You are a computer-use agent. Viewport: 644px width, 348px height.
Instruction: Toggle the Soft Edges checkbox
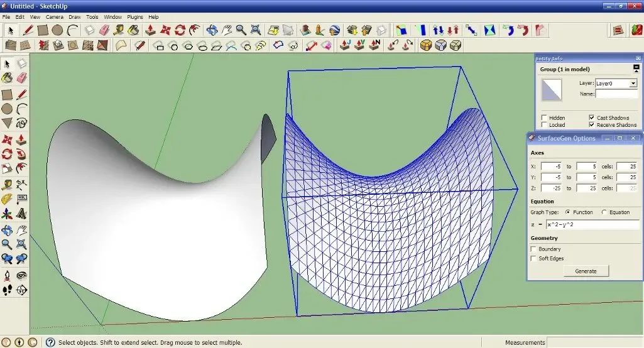(534, 258)
